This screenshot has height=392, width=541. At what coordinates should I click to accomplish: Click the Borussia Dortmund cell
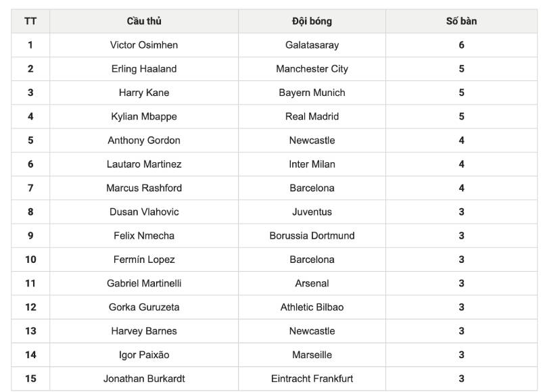[x=312, y=236]
